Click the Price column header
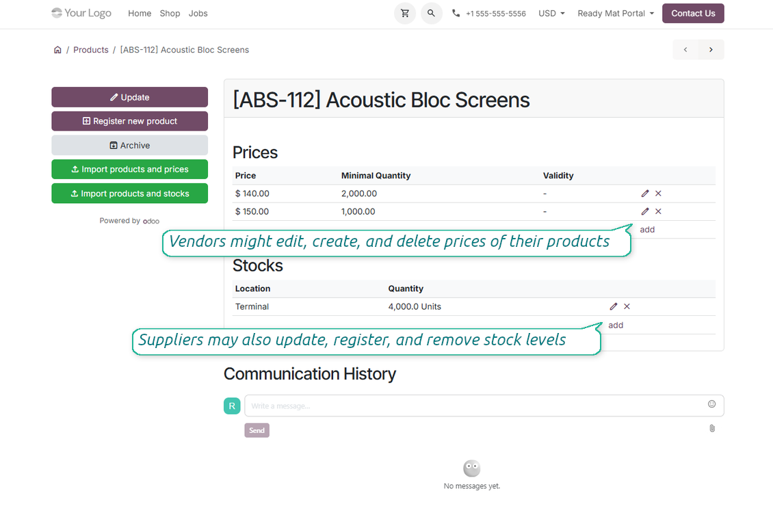 [246, 175]
